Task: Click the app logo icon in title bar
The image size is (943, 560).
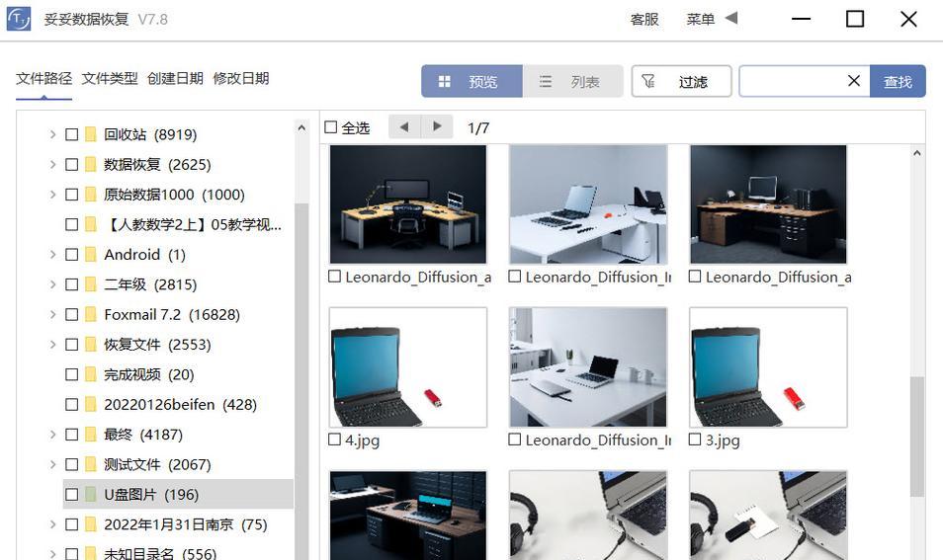Action: click(x=19, y=19)
